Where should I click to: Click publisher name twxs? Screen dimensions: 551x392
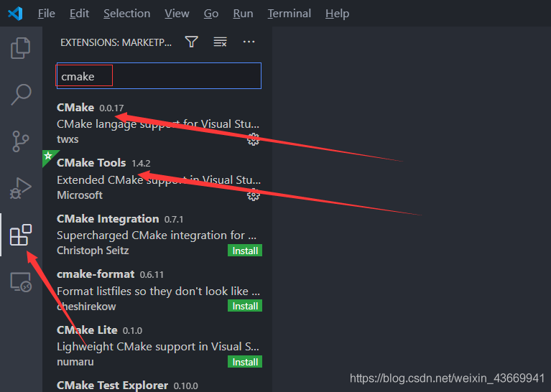pyautogui.click(x=68, y=139)
